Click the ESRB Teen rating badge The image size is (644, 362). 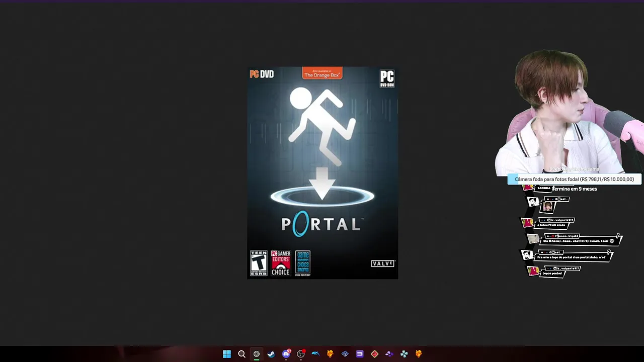tap(259, 263)
